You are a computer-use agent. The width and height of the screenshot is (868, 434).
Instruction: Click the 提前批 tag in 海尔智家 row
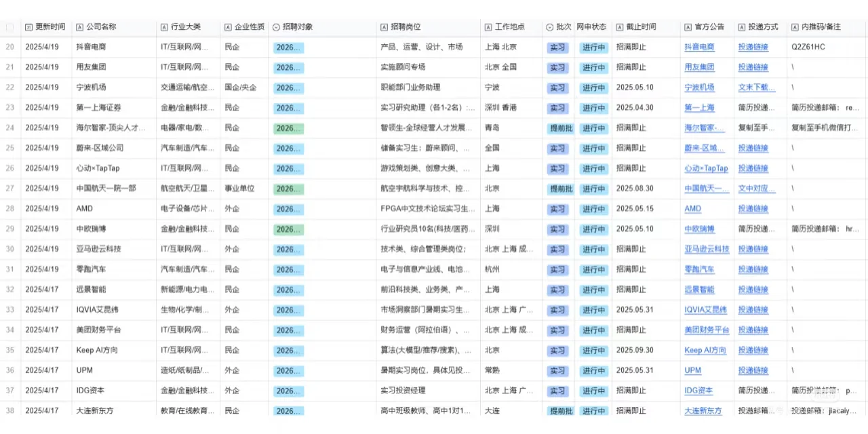(561, 128)
